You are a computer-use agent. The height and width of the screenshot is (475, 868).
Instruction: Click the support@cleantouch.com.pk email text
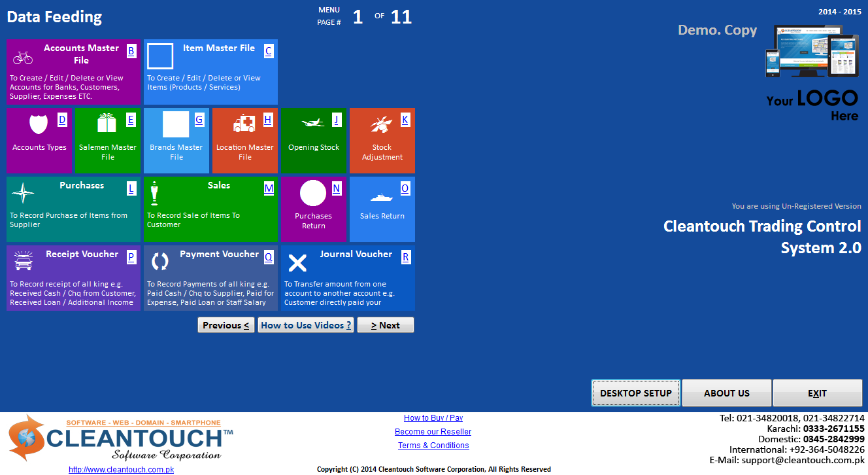click(x=803, y=460)
